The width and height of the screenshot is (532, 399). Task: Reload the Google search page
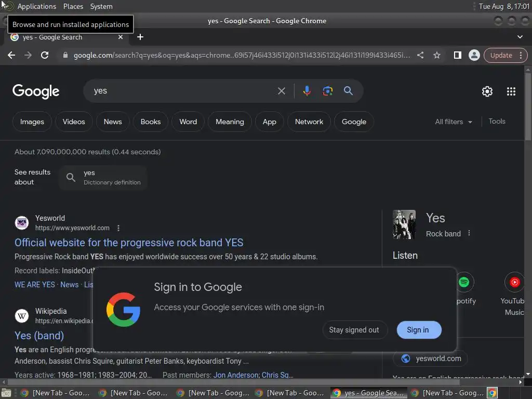[x=45, y=55]
